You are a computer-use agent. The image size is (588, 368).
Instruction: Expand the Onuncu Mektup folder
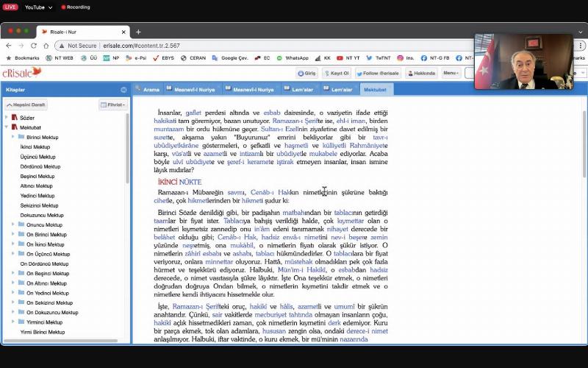click(13, 224)
